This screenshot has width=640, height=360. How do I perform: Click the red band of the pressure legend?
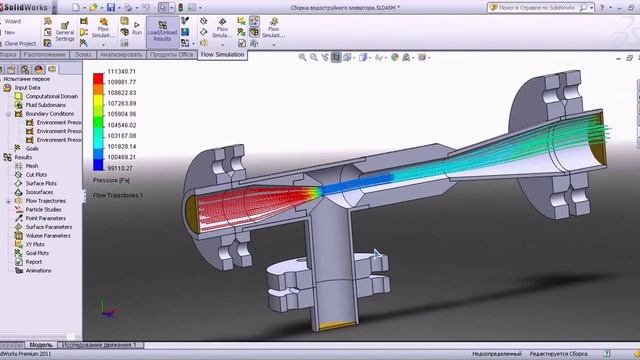[x=98, y=78]
